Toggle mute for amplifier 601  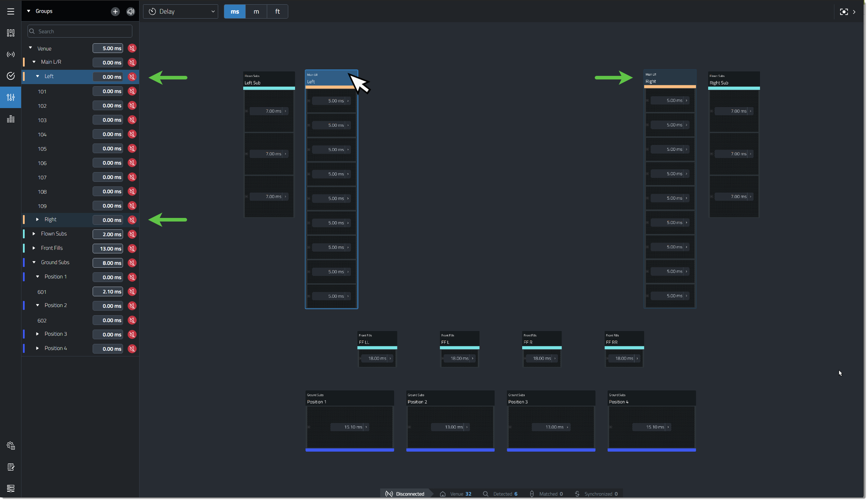(132, 292)
